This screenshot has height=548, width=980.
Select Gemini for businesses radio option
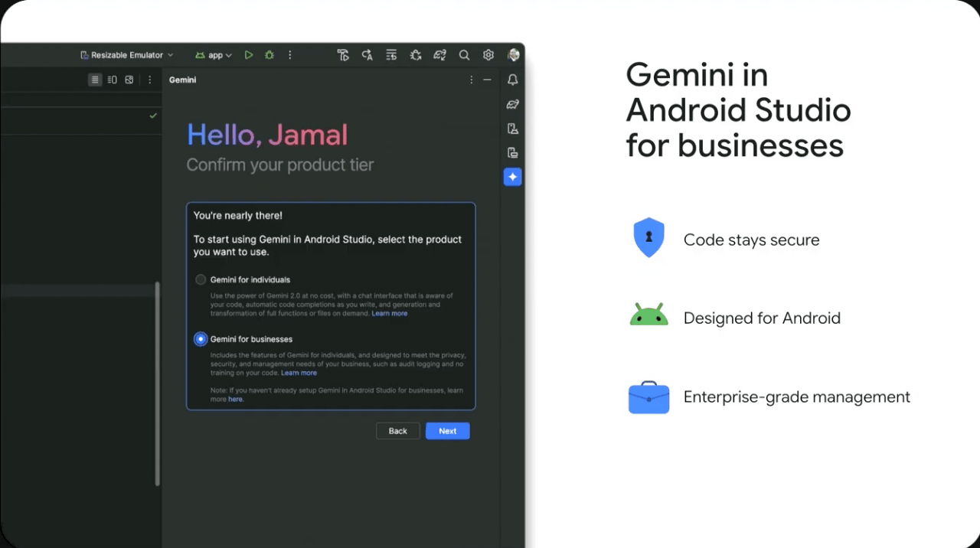[201, 339]
